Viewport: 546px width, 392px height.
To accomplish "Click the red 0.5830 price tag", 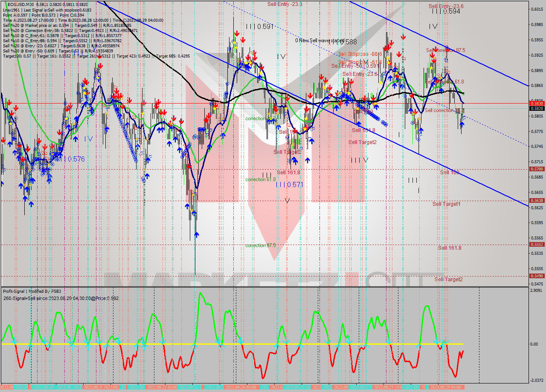I will point(537,103).
